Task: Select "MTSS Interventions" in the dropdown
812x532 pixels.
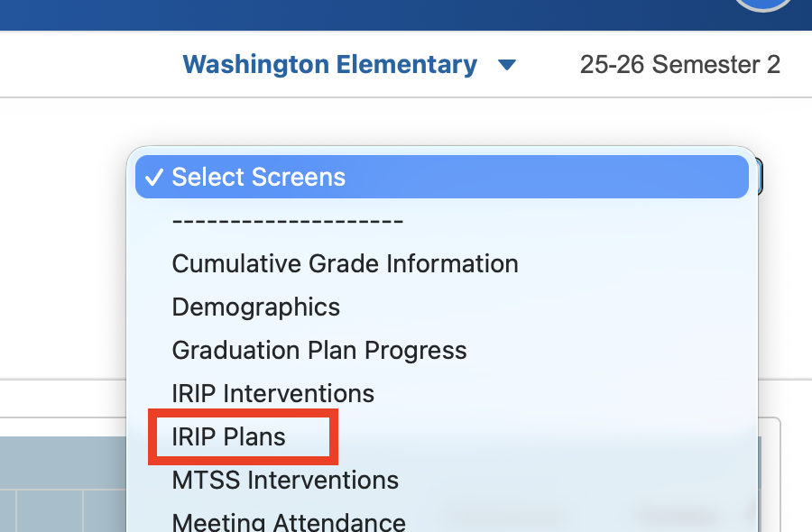Action: [285, 480]
